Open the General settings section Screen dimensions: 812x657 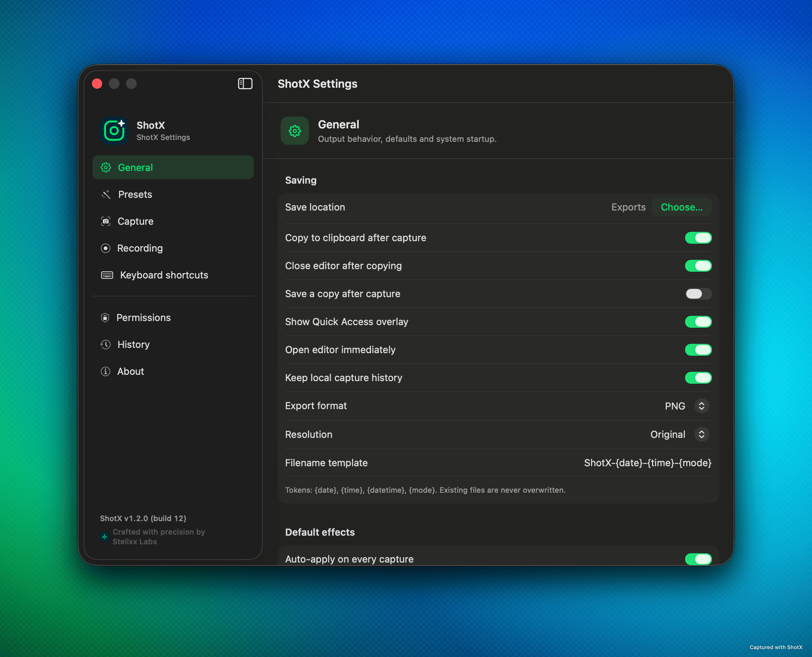pyautogui.click(x=173, y=167)
